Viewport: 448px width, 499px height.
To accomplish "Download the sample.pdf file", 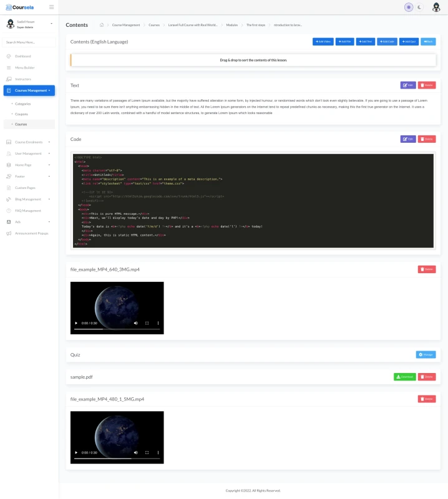I will tap(405, 377).
